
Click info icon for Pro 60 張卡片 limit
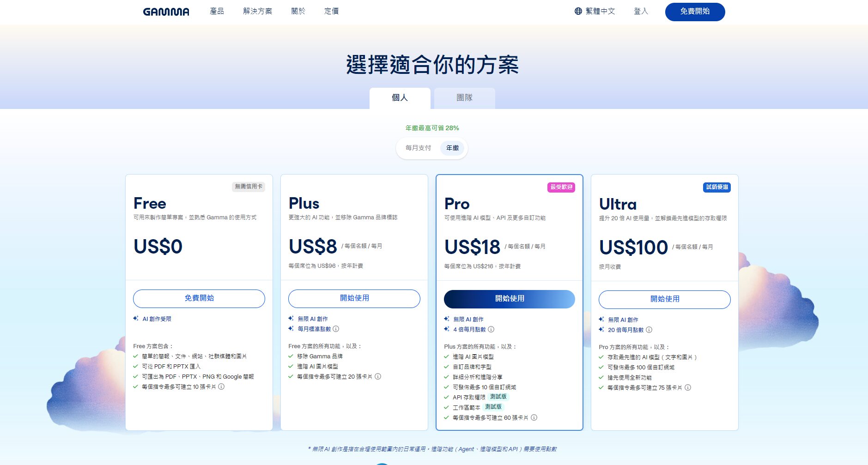pos(534,417)
